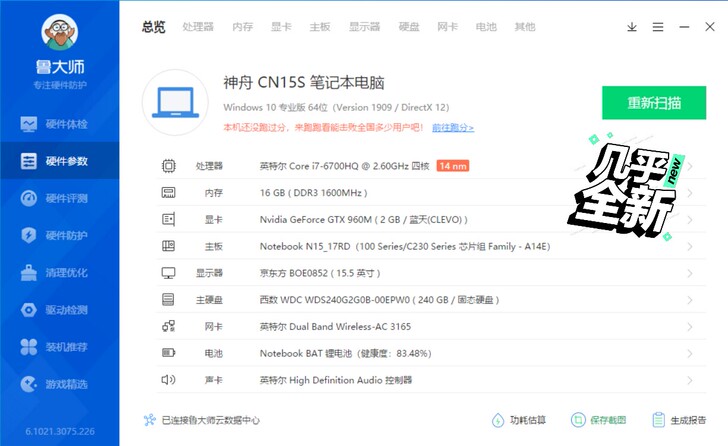Click the motherboard icon
728x446 pixels.
(168, 246)
